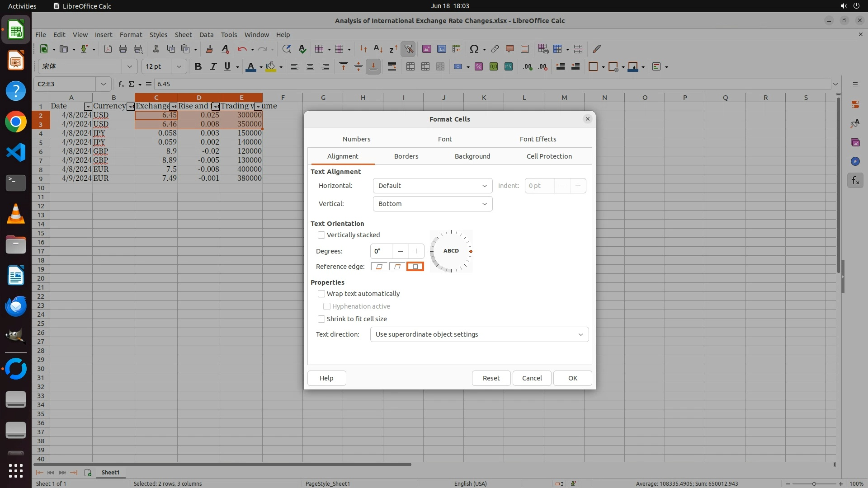The height and width of the screenshot is (488, 868).
Task: Tick Shrink to fit cell size
Action: tap(321, 319)
